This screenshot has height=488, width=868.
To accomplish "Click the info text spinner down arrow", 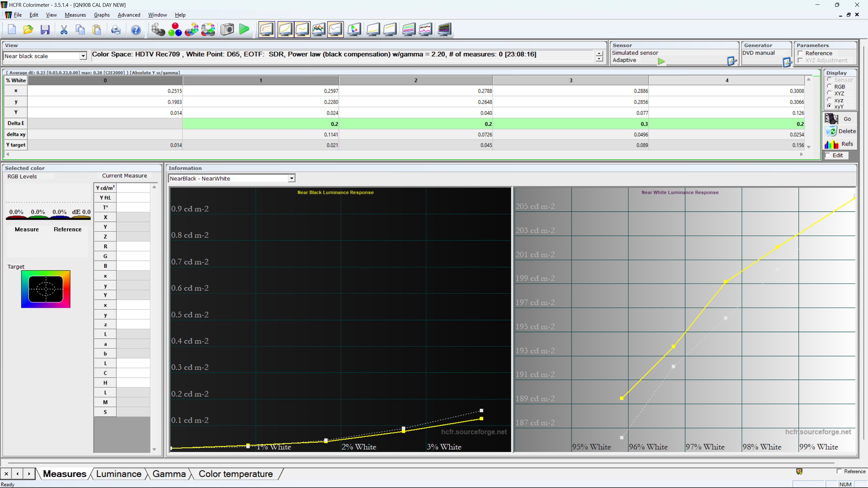I will [x=599, y=59].
